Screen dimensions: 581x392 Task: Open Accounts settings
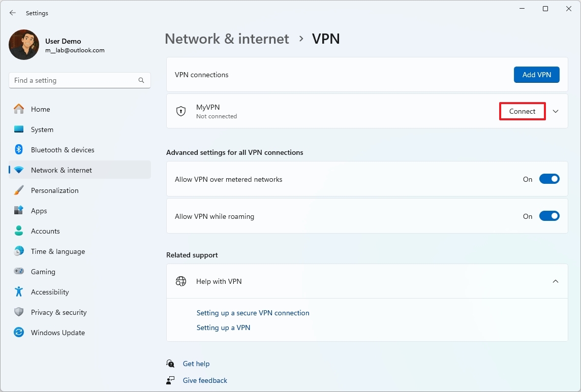(46, 231)
